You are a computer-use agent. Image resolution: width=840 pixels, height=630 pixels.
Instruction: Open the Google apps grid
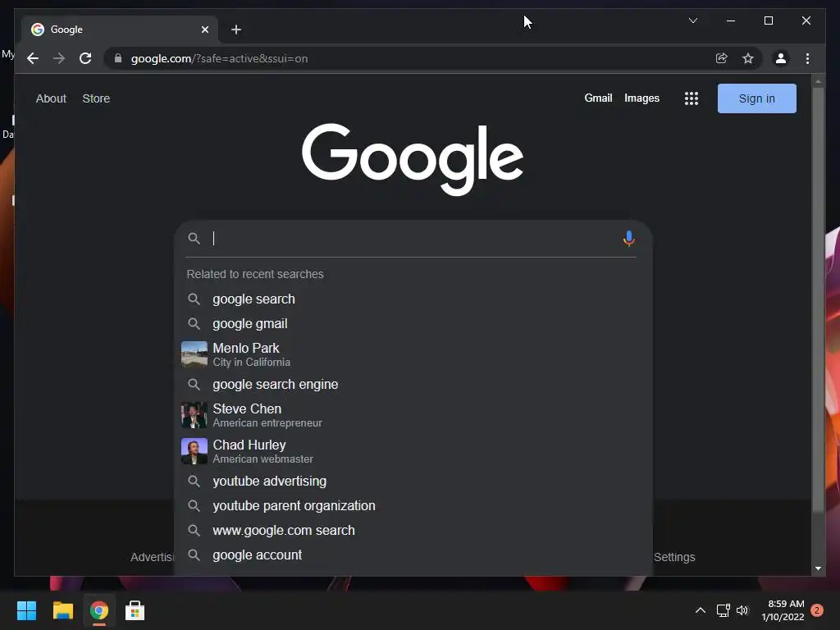coord(691,98)
